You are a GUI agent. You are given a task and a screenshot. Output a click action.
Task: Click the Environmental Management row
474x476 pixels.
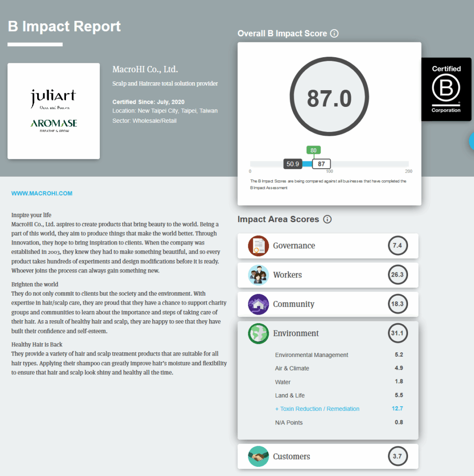[x=339, y=355]
